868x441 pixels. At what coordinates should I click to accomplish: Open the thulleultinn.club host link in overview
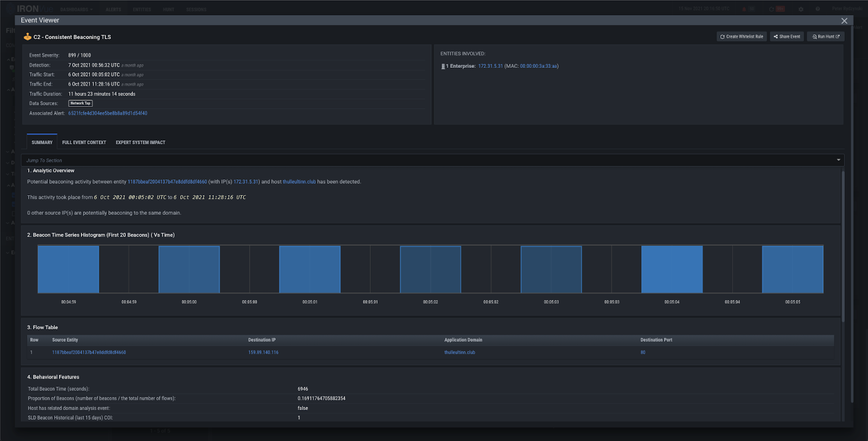299,182
